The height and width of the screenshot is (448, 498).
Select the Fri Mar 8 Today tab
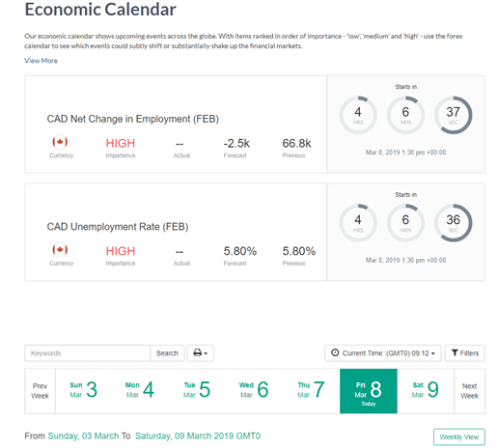pyautogui.click(x=369, y=391)
